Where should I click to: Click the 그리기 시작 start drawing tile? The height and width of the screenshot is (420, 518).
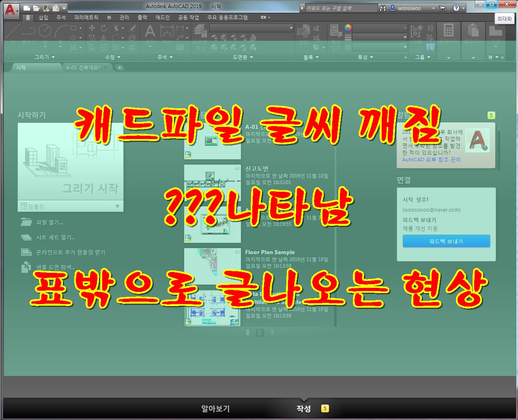pyautogui.click(x=71, y=162)
